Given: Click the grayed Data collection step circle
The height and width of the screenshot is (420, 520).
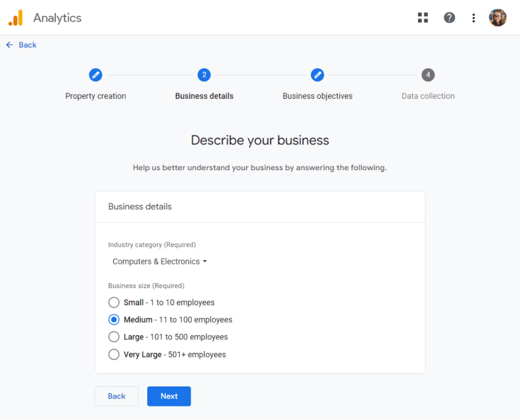Looking at the screenshot, I should (x=428, y=75).
